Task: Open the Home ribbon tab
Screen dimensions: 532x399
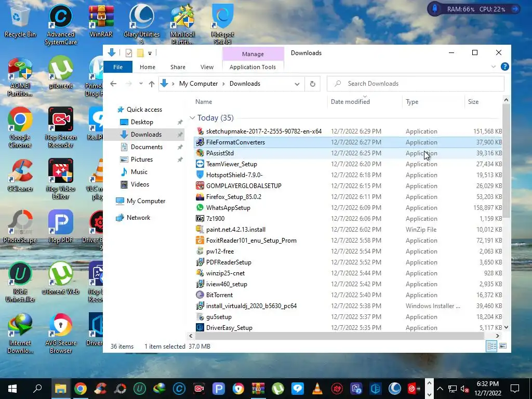Action: point(147,67)
